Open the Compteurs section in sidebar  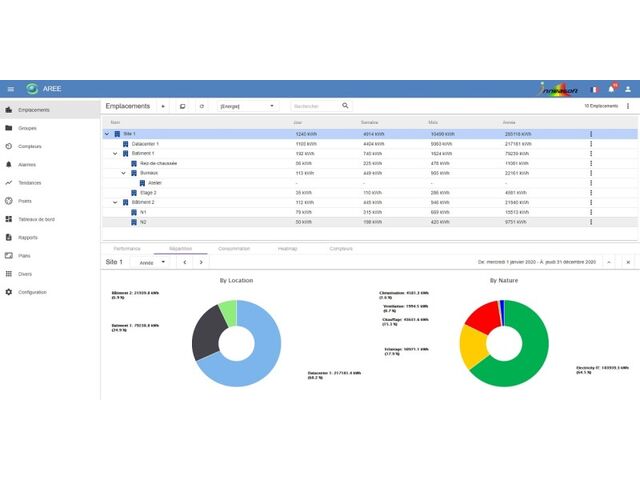click(29, 146)
